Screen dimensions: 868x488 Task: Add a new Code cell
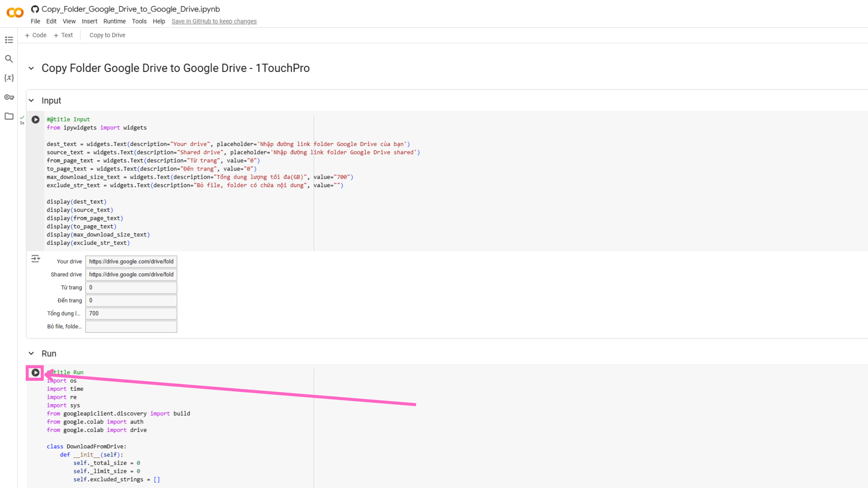36,35
